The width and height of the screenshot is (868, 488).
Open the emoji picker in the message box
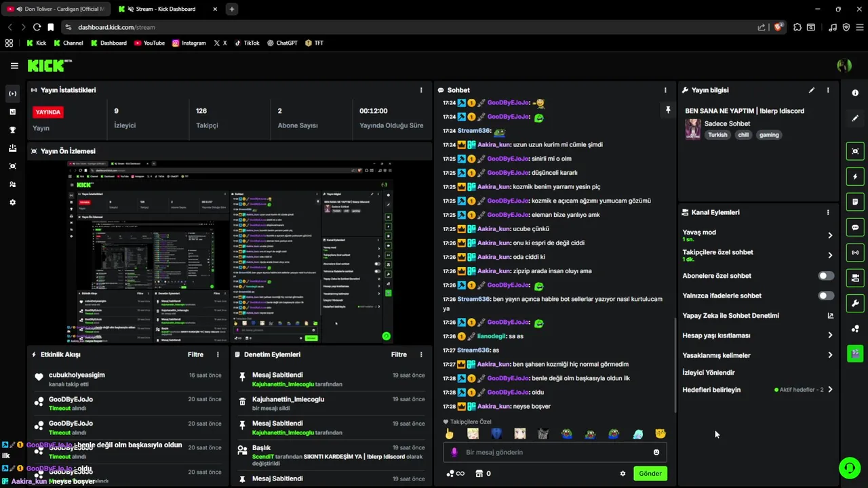(656, 452)
